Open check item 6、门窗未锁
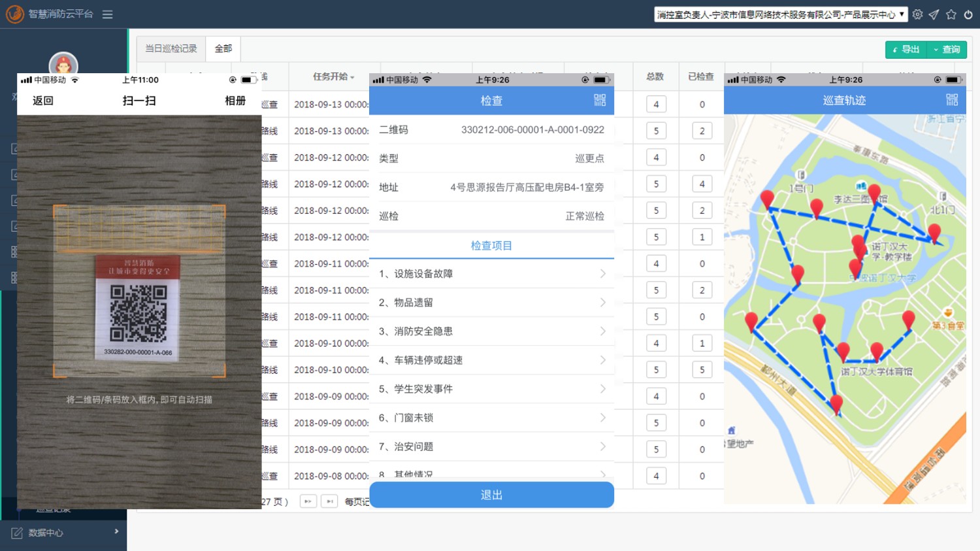Screen dimensions: 980x551 (x=491, y=418)
